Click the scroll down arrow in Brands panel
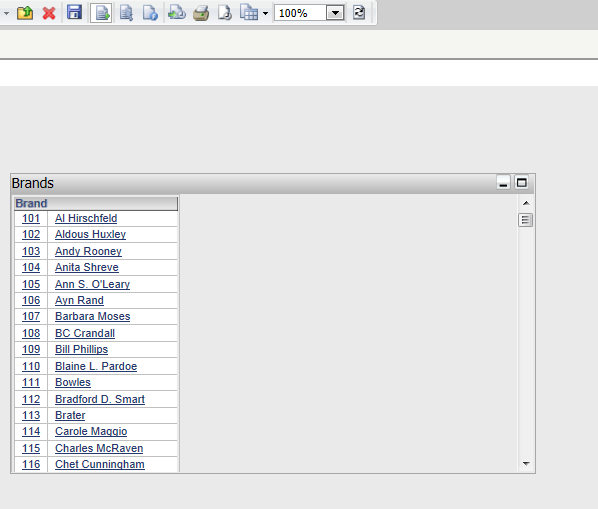The width and height of the screenshot is (598, 509). click(x=526, y=464)
